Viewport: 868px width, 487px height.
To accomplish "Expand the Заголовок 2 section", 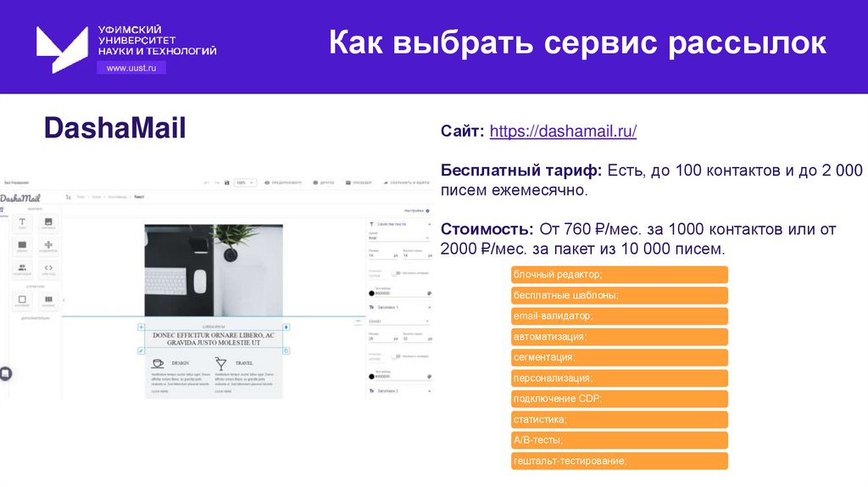I will (429, 390).
